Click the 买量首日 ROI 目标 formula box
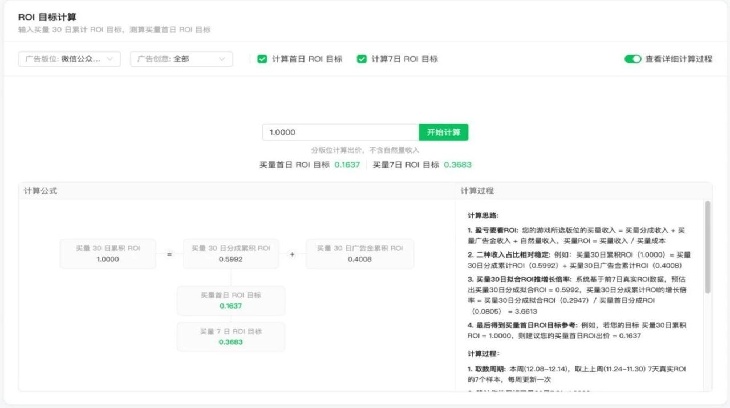Viewport: 730px width, 408px height. pyautogui.click(x=231, y=301)
